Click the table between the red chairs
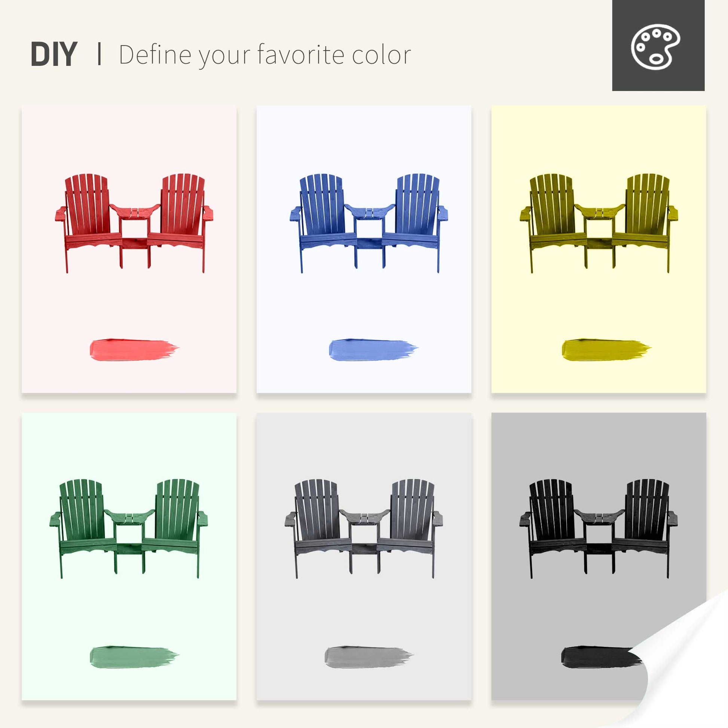This screenshot has width=728, height=728. click(135, 213)
